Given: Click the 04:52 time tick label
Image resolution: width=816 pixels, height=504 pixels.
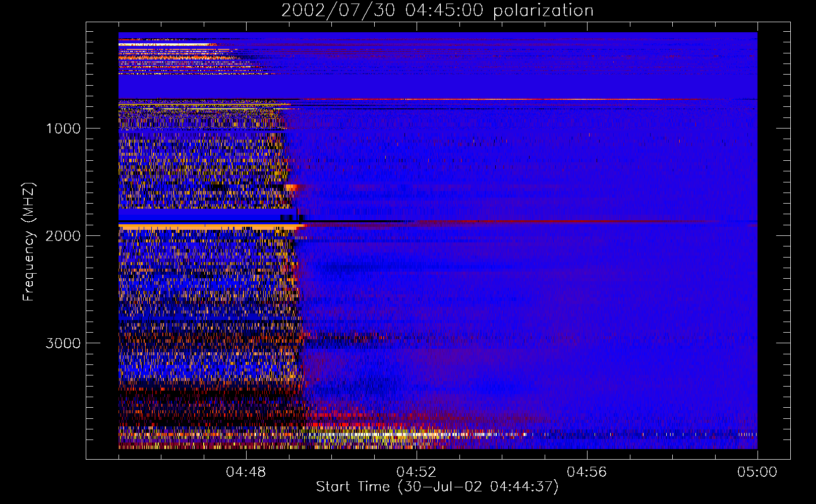Looking at the screenshot, I should [x=416, y=472].
